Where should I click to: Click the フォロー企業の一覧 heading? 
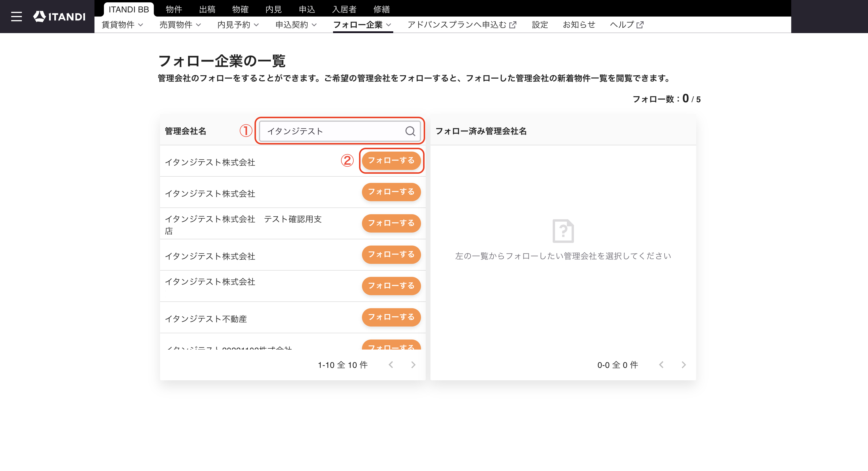222,61
